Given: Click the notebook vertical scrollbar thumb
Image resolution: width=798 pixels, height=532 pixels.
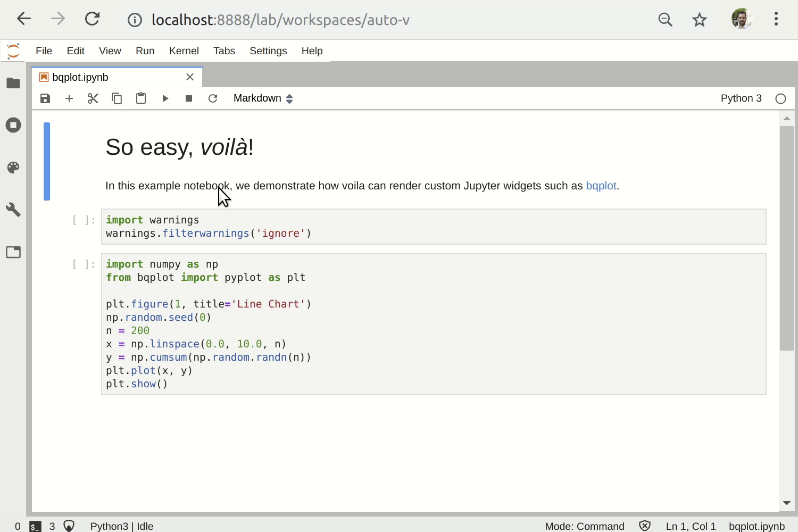Looking at the screenshot, I should (787, 238).
